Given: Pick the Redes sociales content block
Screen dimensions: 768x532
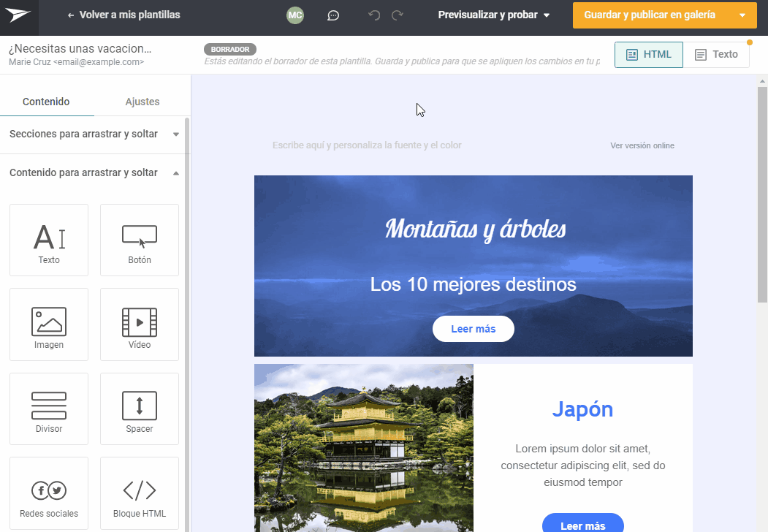Looking at the screenshot, I should click(x=49, y=493).
